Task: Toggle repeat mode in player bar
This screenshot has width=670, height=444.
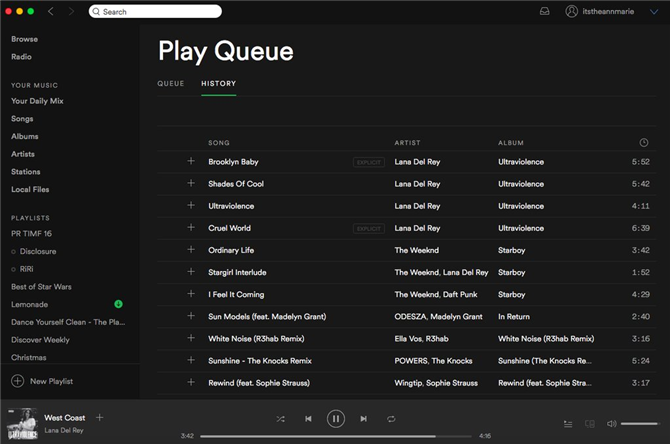Action: 391,419
